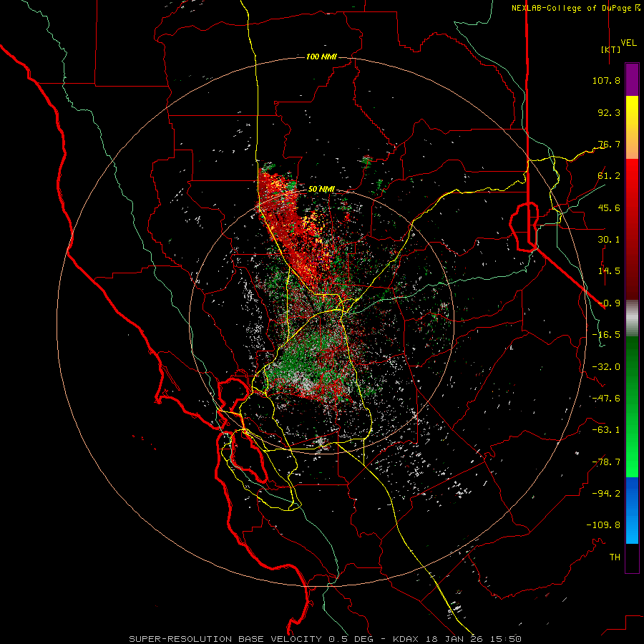Viewport: 644px width, 644px height.
Task: Click the 30.1 velocity scale value
Action: click(609, 240)
